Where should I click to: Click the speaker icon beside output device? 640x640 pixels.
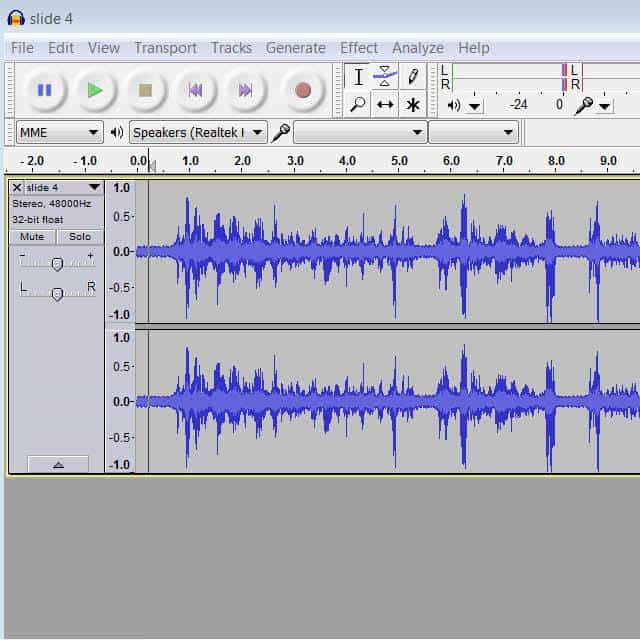117,132
